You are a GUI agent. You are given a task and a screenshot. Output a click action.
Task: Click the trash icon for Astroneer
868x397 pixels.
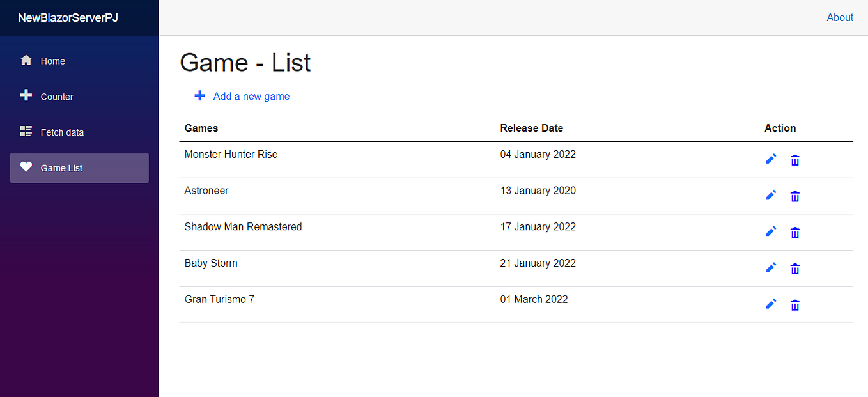tap(794, 196)
